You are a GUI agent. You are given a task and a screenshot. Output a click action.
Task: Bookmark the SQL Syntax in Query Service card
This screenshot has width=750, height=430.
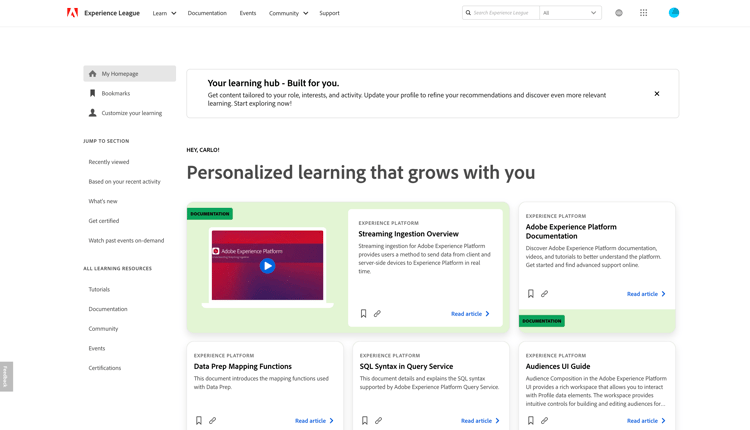point(364,420)
